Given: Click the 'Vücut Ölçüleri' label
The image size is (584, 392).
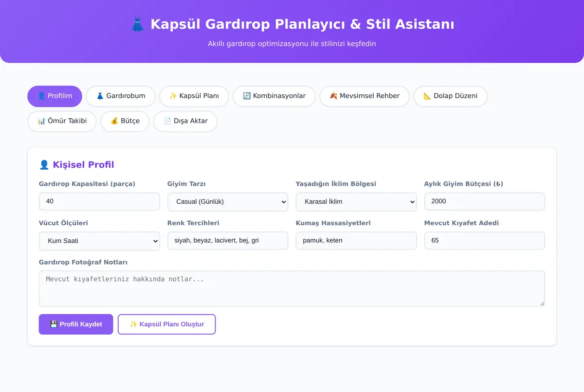Looking at the screenshot, I should (63, 223).
